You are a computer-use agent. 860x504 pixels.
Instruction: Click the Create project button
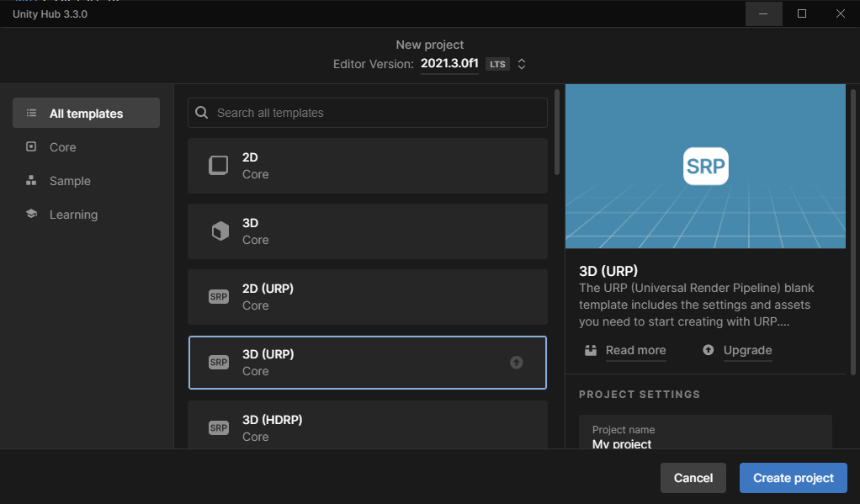click(x=792, y=477)
